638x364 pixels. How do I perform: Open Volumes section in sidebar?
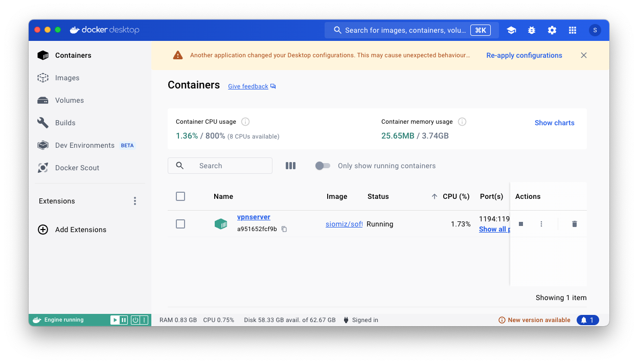tap(69, 100)
